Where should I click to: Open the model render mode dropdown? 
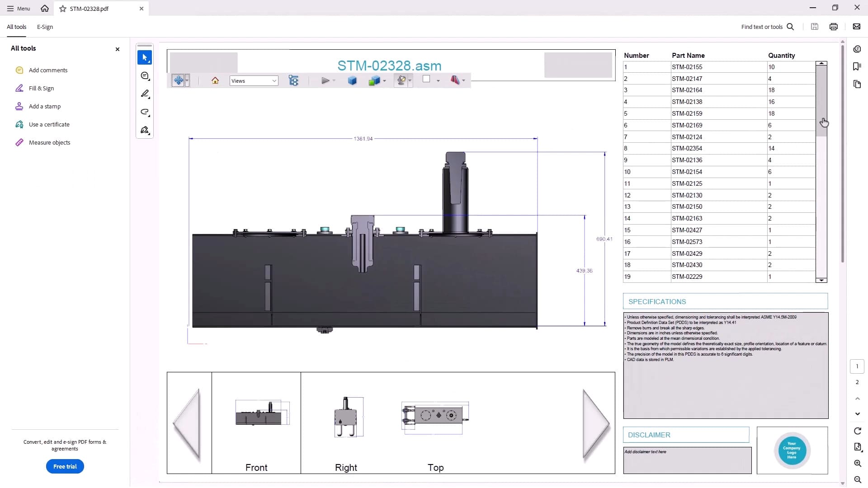[x=384, y=81]
